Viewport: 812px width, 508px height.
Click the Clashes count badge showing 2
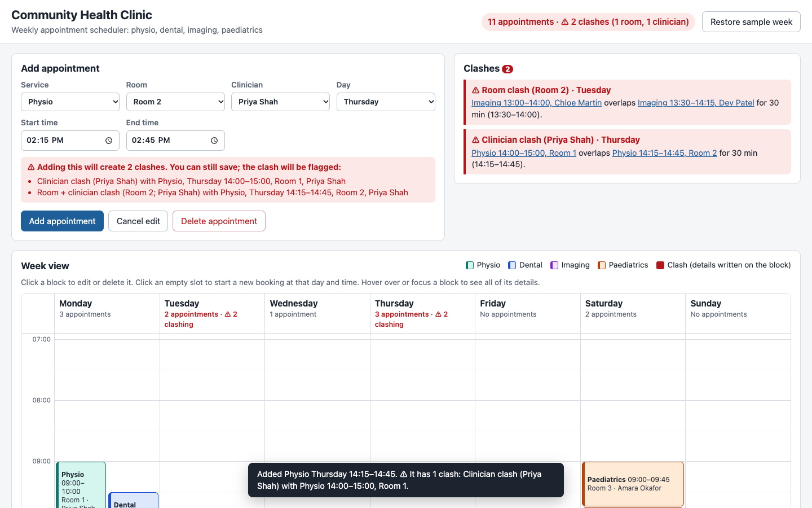point(507,69)
